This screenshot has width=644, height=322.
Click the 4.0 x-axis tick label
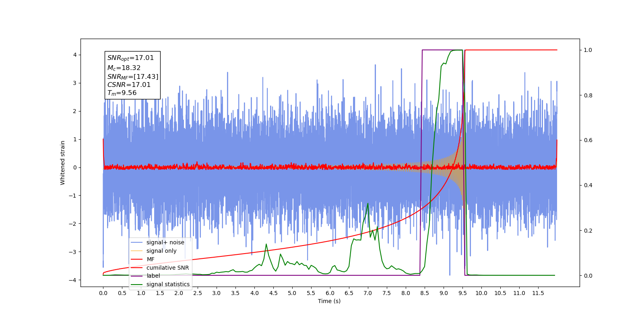[x=254, y=293]
